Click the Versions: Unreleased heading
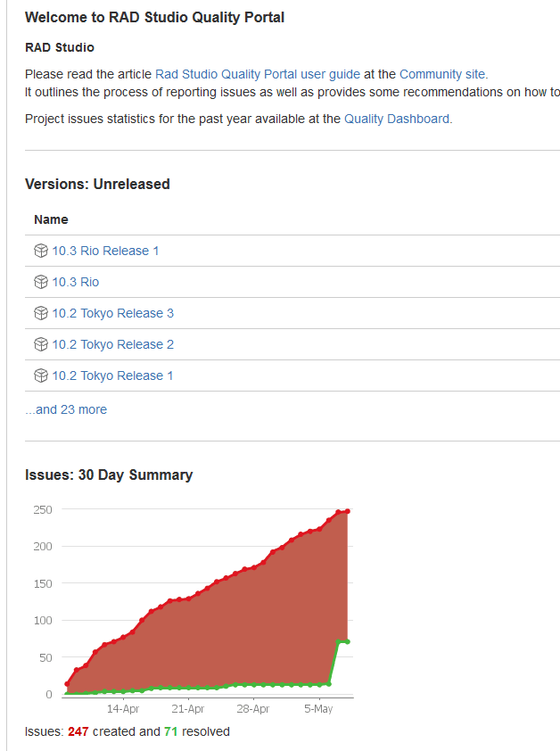 pyautogui.click(x=97, y=185)
